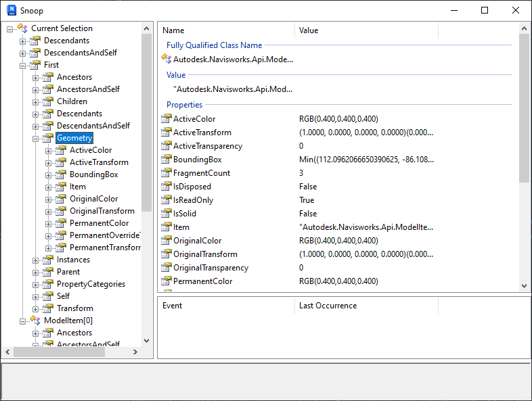Screen dimensions: 532x401
Task: Click the icon beside OriginalColor in properties list
Action: [x=167, y=240]
